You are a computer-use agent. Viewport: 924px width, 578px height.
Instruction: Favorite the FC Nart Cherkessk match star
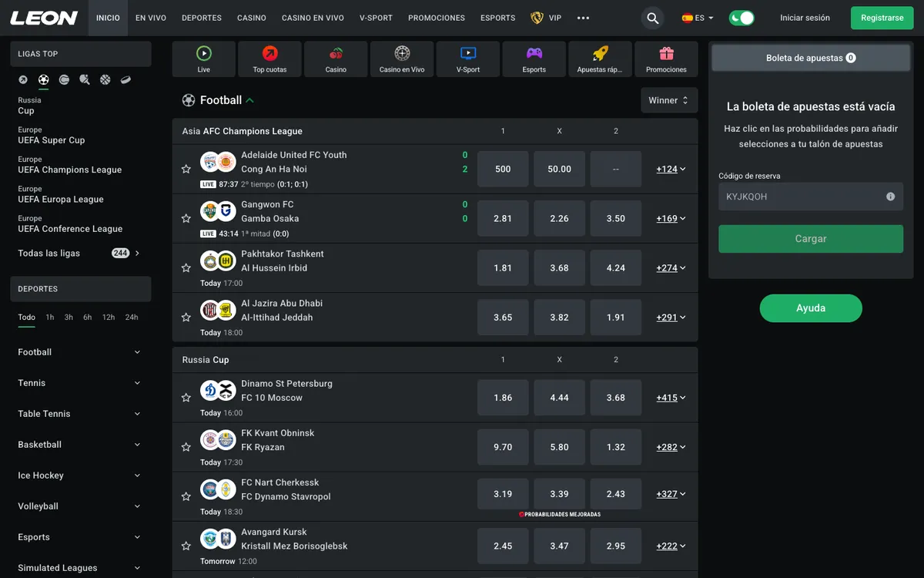pyautogui.click(x=186, y=496)
